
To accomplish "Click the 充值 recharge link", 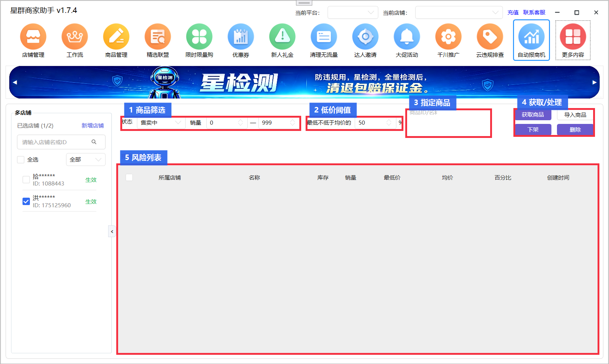I will (513, 13).
